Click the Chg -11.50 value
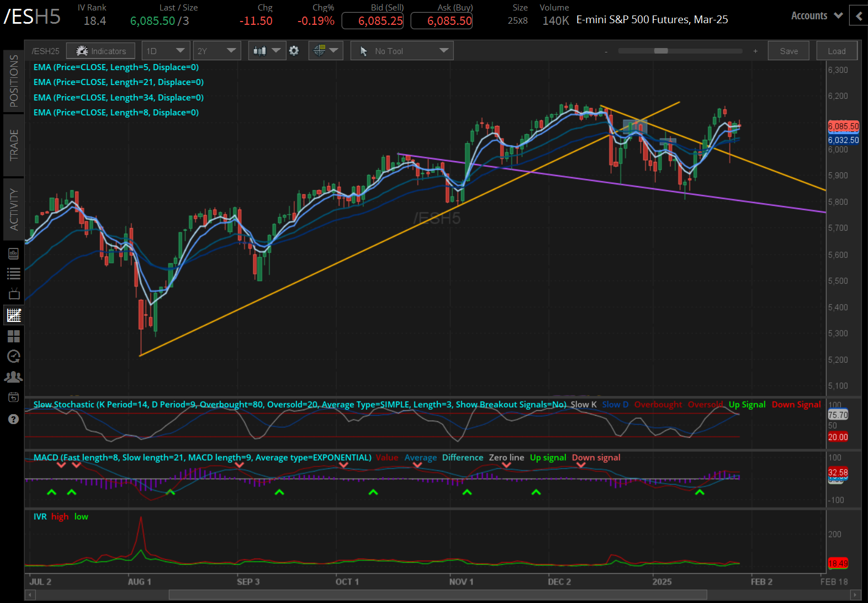The width and height of the screenshot is (868, 603). [256, 21]
